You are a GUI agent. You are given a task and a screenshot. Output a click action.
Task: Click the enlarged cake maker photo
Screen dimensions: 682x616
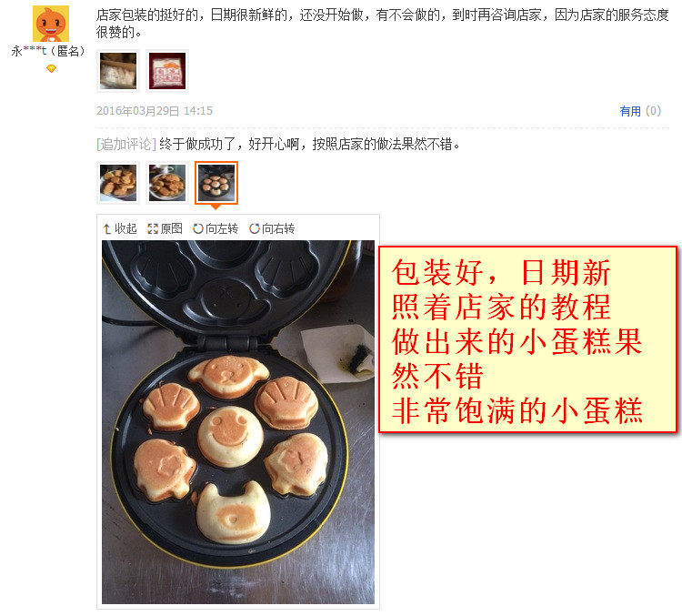click(238, 422)
